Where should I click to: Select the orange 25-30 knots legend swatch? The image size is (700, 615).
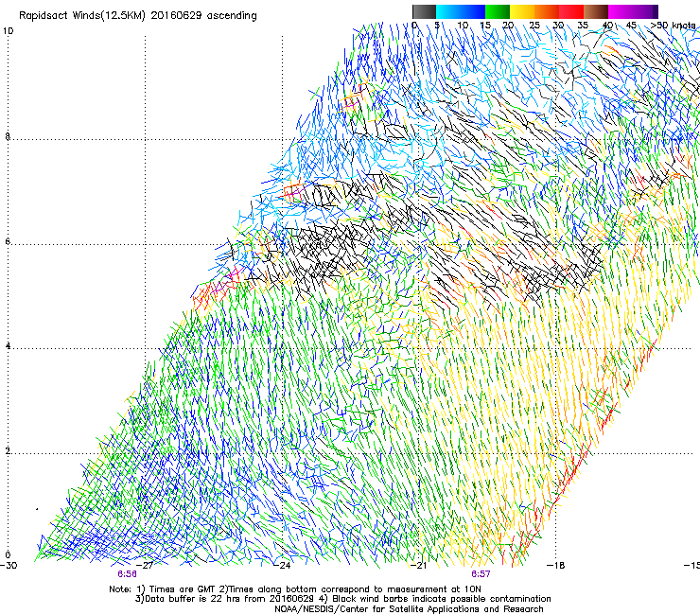547,11
